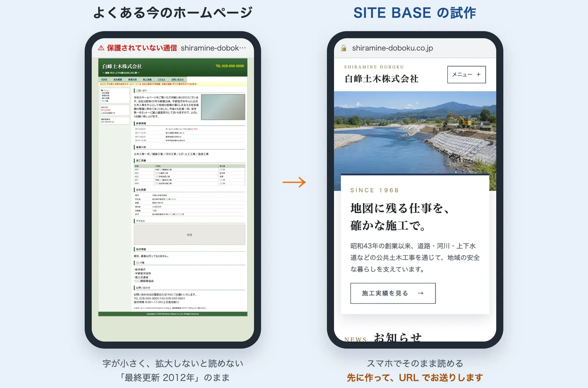The height and width of the screenshot is (388, 588).
Task: Click the リンク集 link in the left sidebar menu box
Action: coord(105,101)
